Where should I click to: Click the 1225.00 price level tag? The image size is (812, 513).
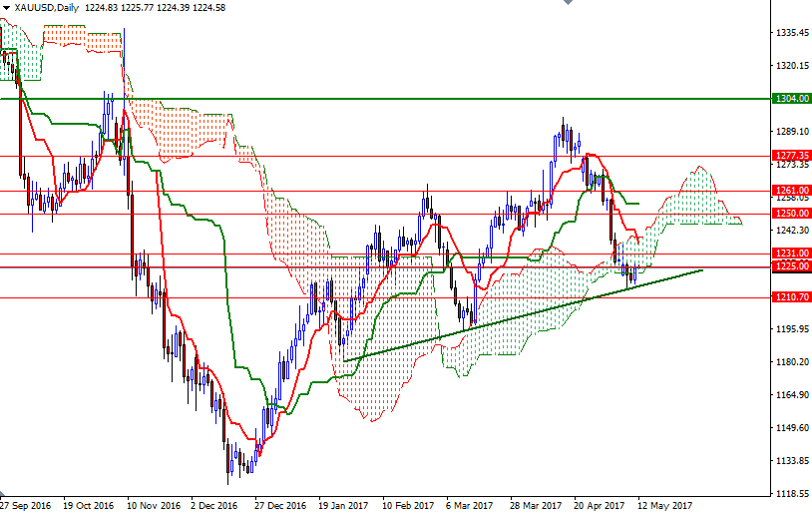coord(791,266)
